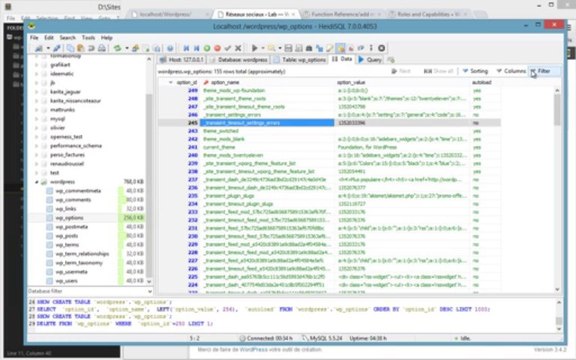Click the user manager toolbar icon
The width and height of the screenshot is (576, 360).
[x=135, y=48]
